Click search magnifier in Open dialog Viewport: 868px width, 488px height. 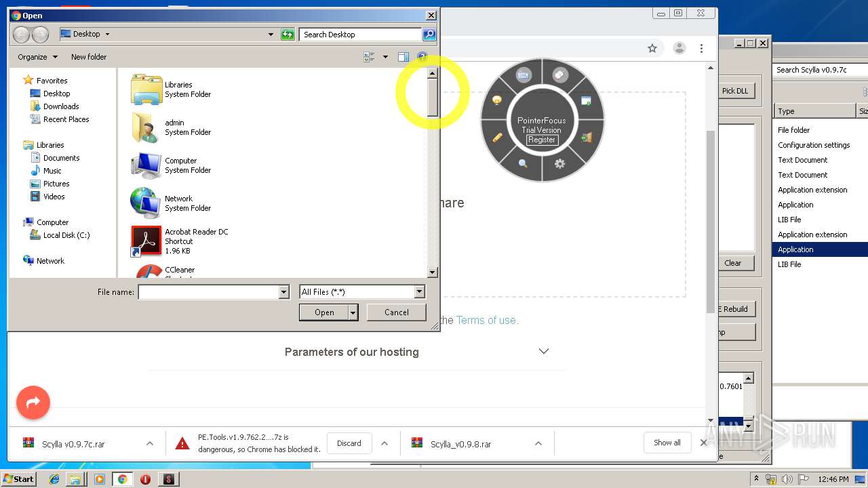coord(429,35)
